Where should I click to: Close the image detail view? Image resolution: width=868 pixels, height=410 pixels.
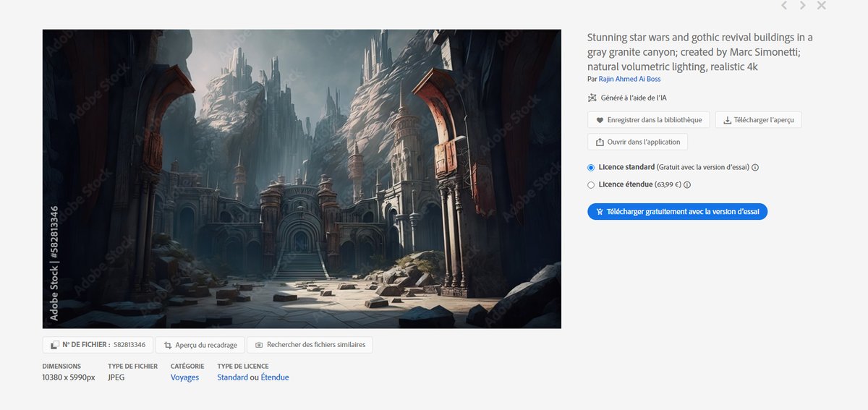click(x=822, y=6)
